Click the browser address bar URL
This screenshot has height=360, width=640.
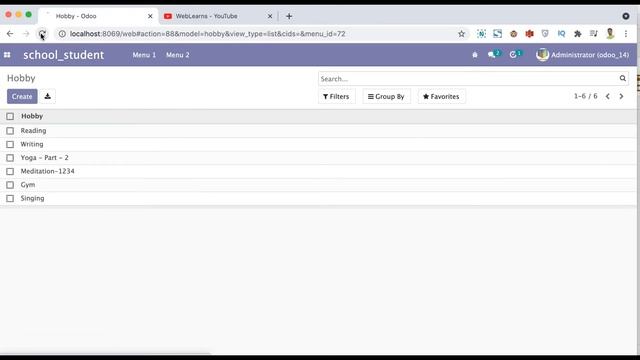(207, 34)
